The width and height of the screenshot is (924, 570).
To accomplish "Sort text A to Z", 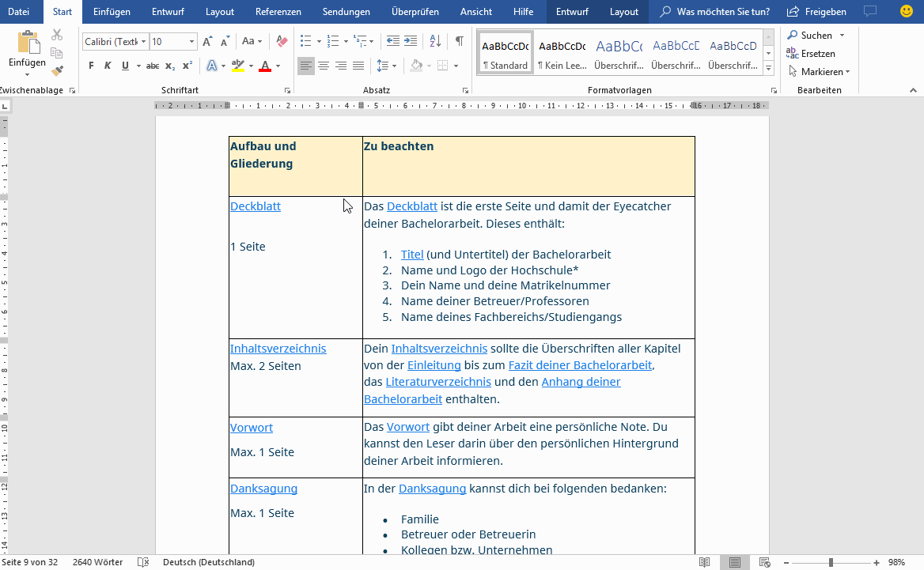I will [435, 41].
